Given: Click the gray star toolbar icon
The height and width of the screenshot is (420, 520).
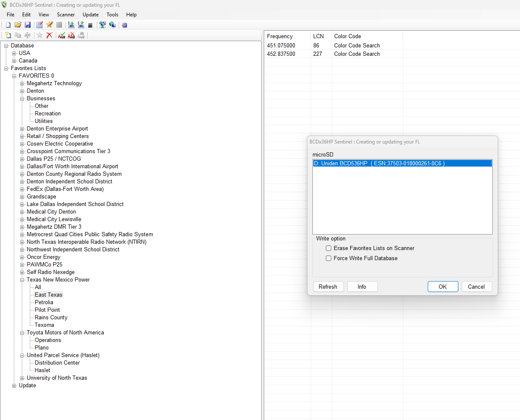Looking at the screenshot, I should tap(40, 35).
